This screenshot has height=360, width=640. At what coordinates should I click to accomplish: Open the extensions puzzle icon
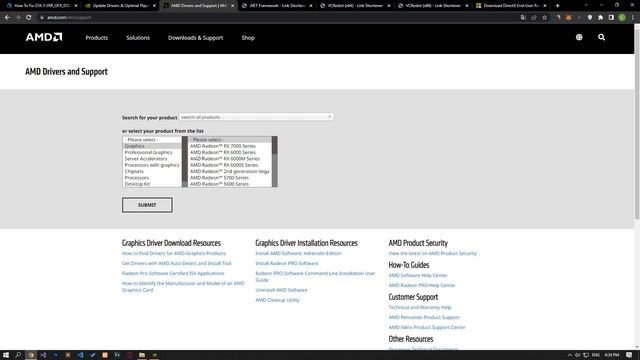coord(600,18)
